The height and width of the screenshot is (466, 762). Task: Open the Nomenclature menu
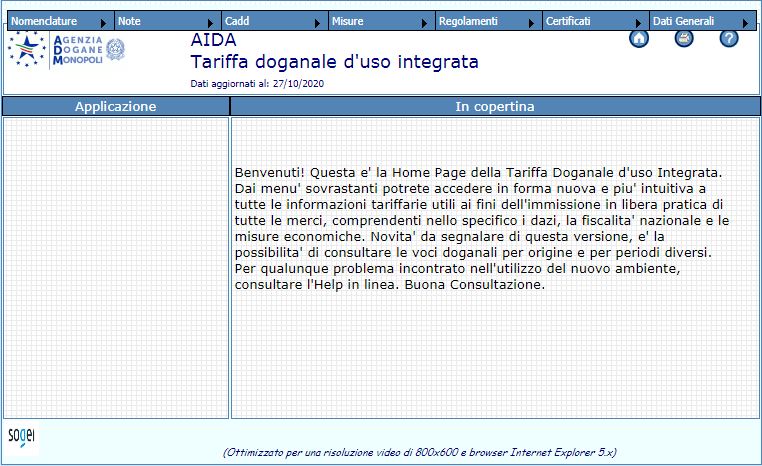point(61,21)
